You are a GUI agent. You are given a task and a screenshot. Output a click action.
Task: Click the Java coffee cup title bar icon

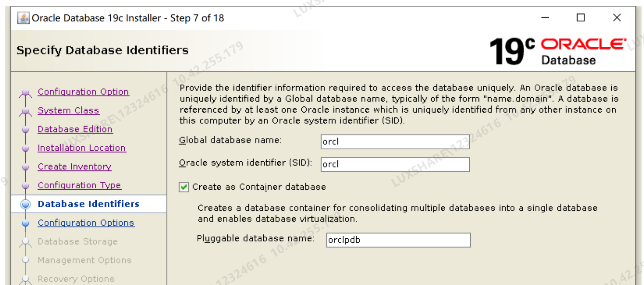coord(23,18)
